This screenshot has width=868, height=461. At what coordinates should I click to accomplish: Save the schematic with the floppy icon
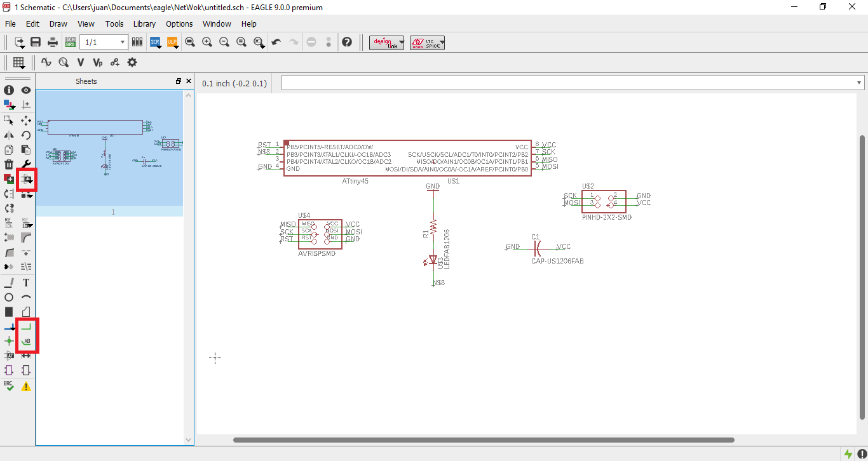point(36,42)
